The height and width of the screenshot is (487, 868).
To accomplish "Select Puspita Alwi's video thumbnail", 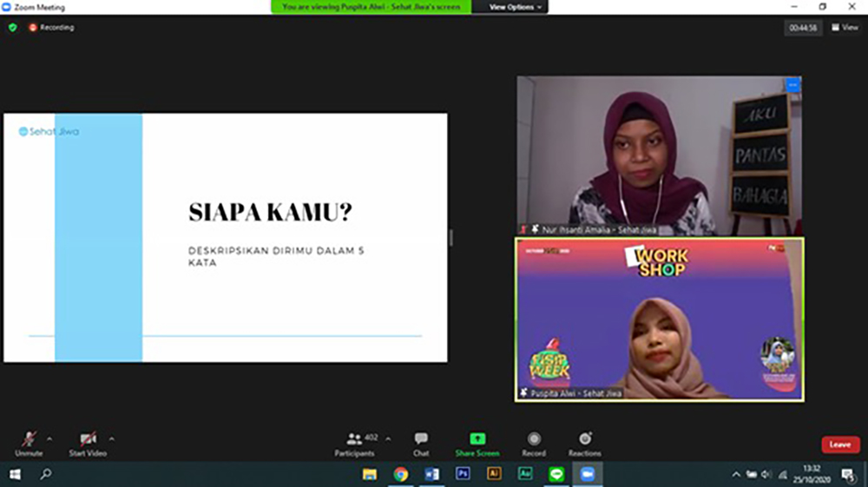I will tap(660, 319).
